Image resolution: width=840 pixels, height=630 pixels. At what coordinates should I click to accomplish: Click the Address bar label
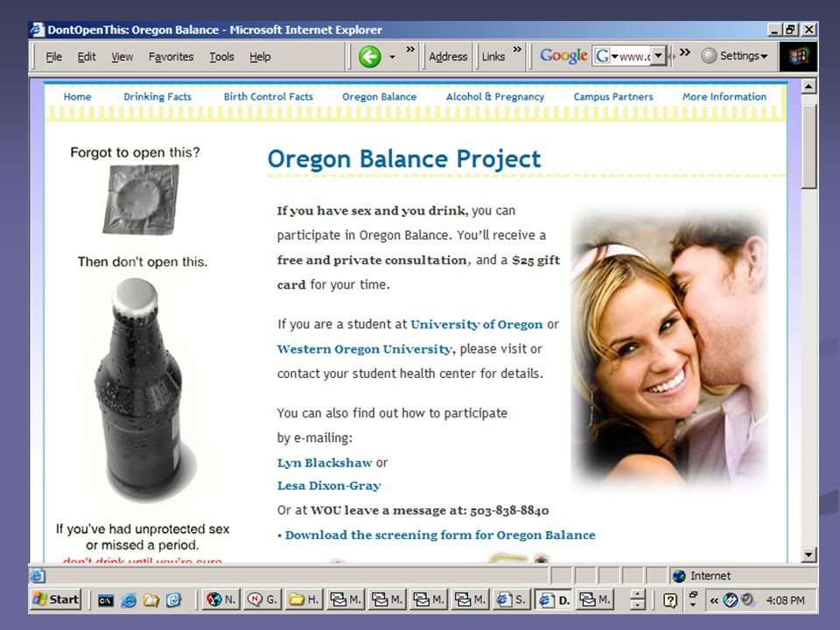coord(448,57)
